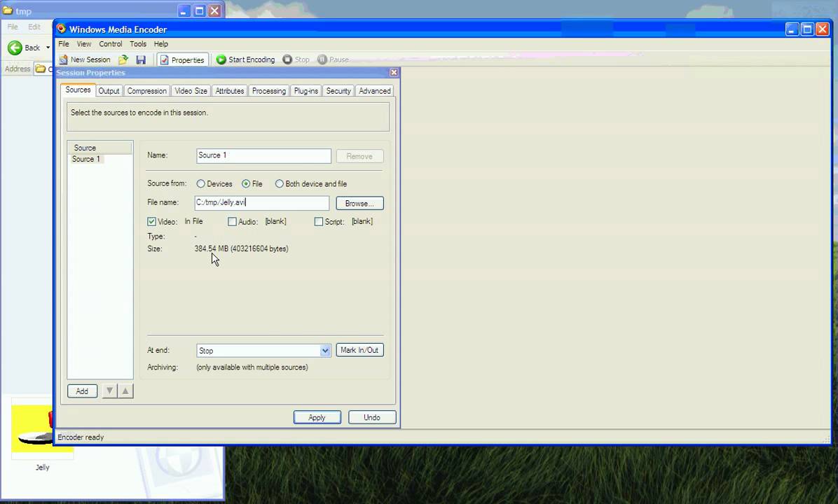Switch to the Attributes tab
838x504 pixels.
230,91
